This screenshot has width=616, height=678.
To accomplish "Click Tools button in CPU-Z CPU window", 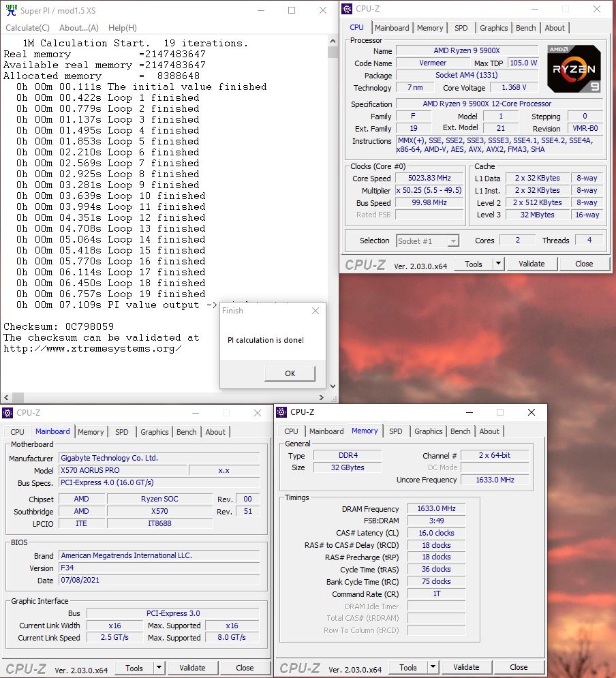I will [x=474, y=264].
